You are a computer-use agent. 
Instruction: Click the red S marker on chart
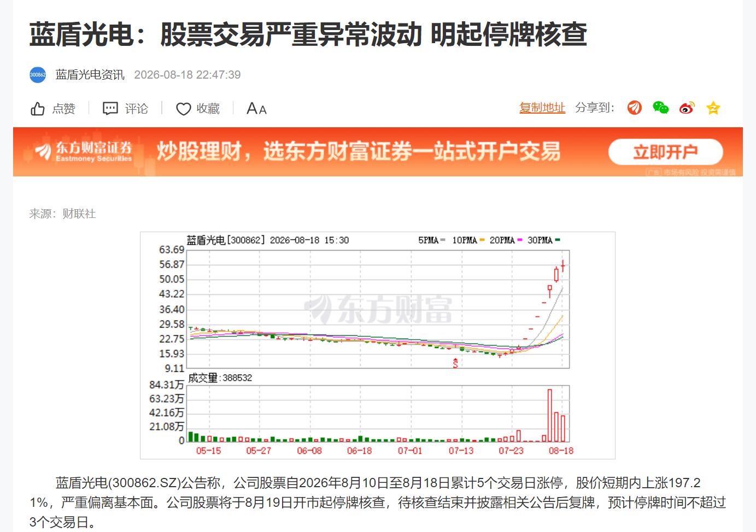coord(455,363)
